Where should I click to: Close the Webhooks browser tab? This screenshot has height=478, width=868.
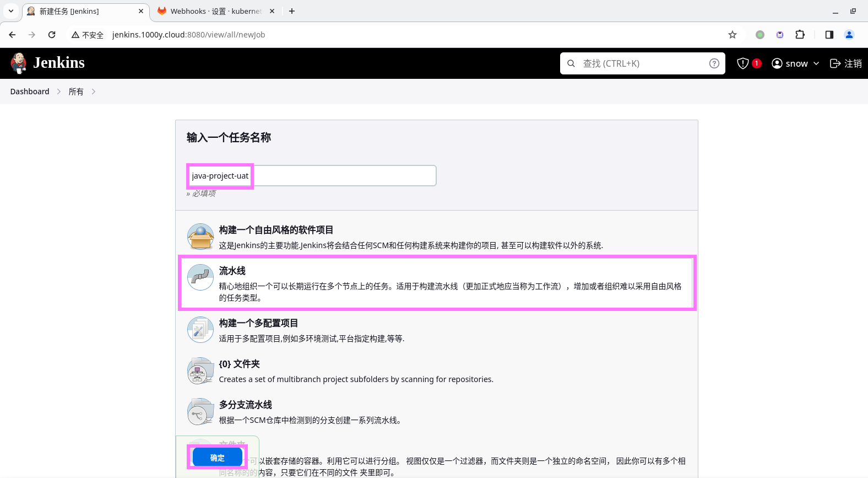pos(272,11)
